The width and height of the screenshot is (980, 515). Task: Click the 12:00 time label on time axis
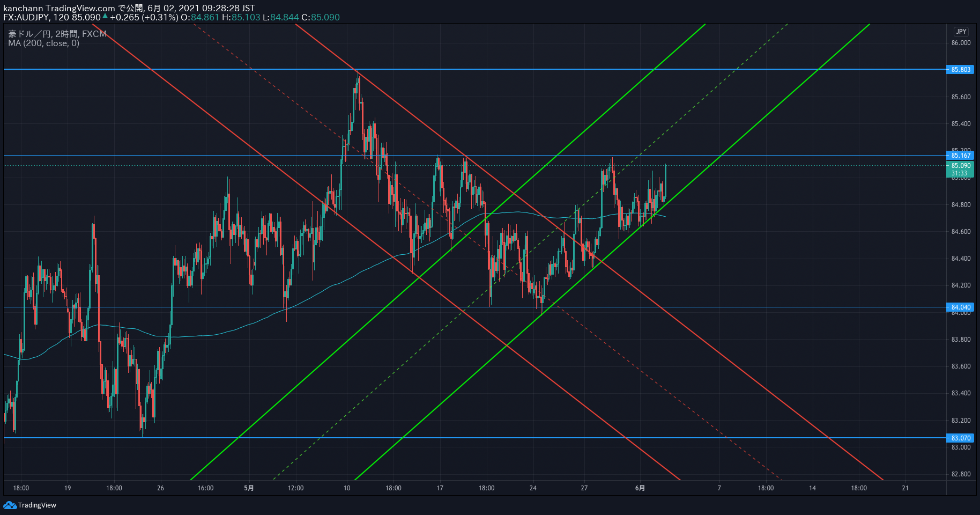[x=295, y=488]
